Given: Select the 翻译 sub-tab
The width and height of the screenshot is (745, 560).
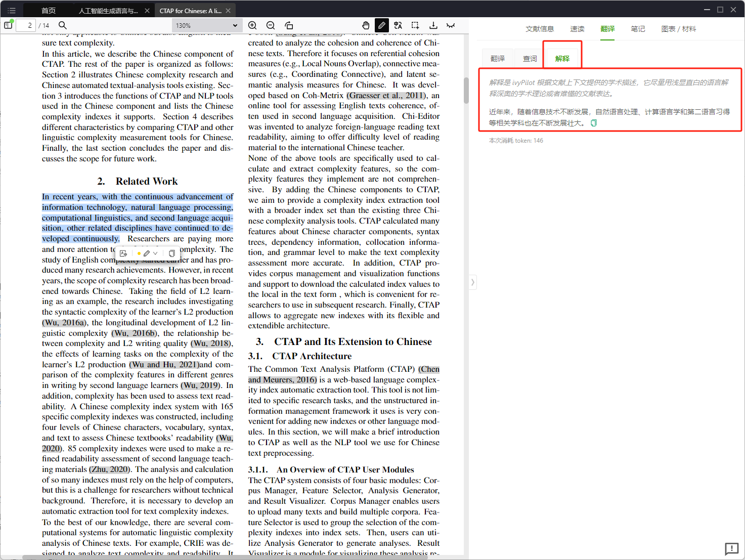Looking at the screenshot, I should click(498, 59).
